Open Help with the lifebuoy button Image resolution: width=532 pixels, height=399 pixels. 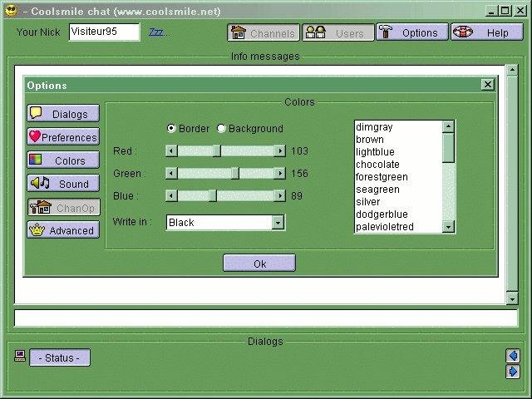tap(487, 32)
